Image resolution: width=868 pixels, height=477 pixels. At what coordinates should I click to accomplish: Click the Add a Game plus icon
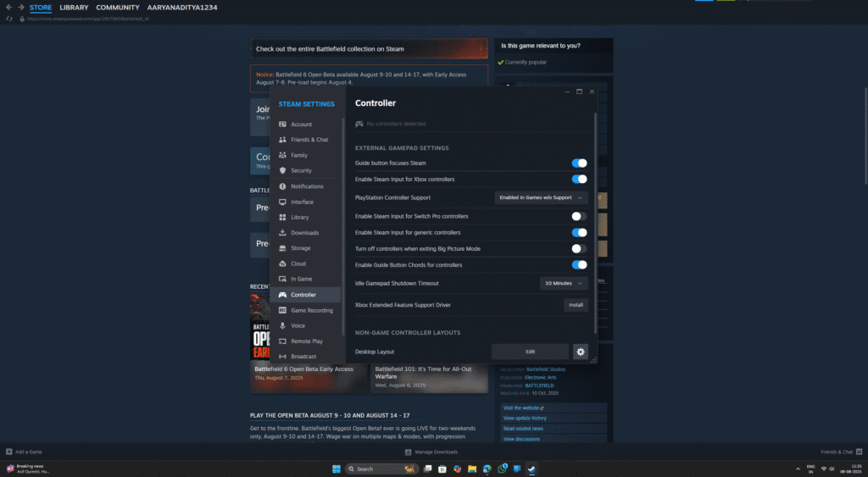(x=8, y=452)
